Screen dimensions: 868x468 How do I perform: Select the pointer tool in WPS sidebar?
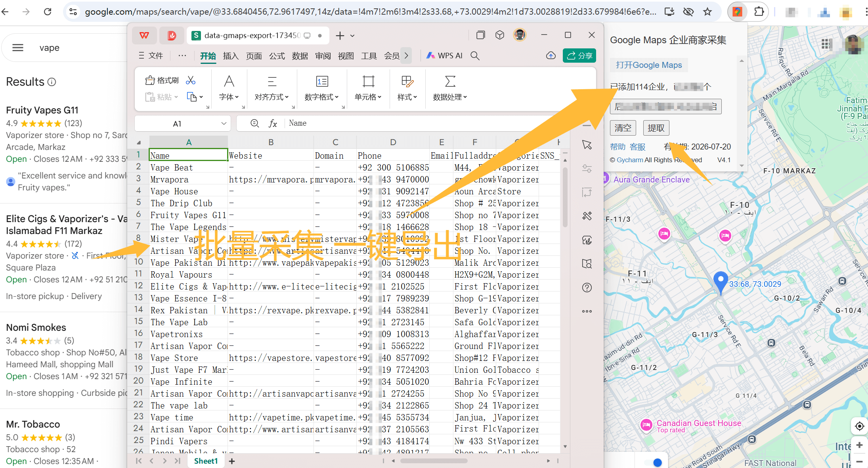tap(587, 145)
